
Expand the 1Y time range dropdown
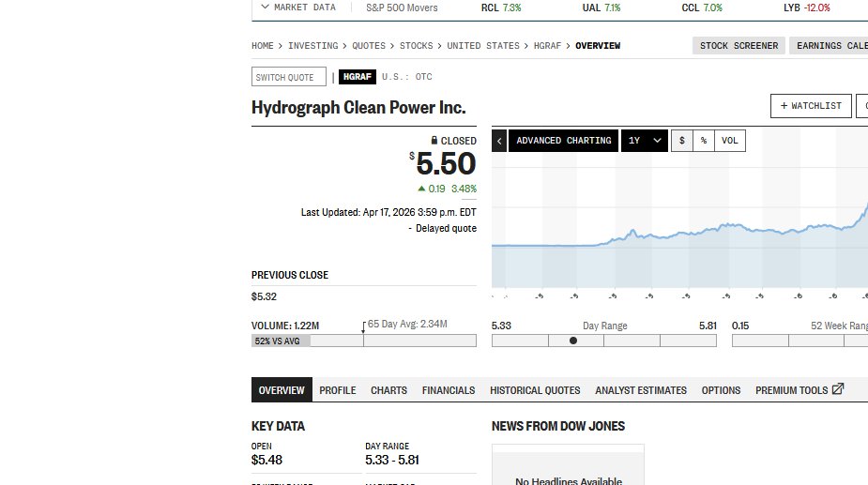645,141
